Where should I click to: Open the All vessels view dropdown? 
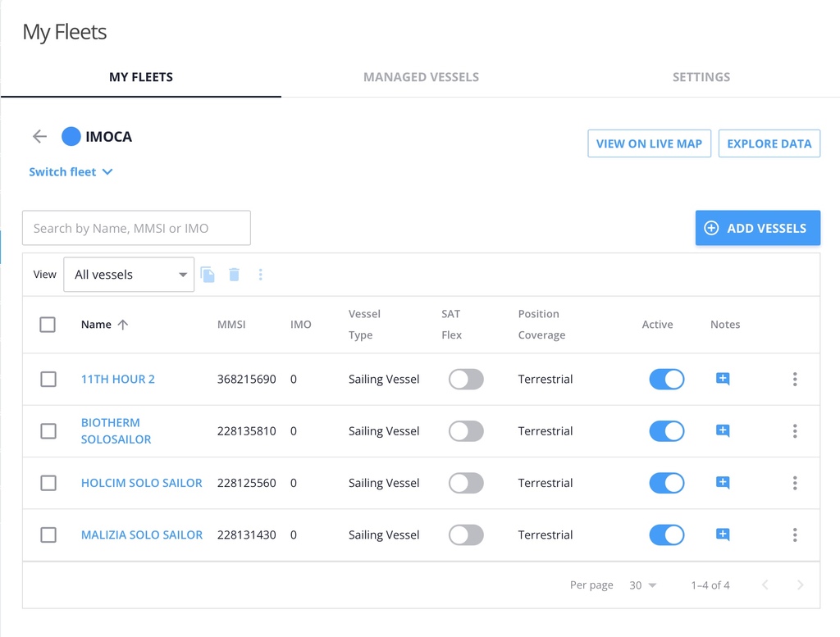(129, 275)
